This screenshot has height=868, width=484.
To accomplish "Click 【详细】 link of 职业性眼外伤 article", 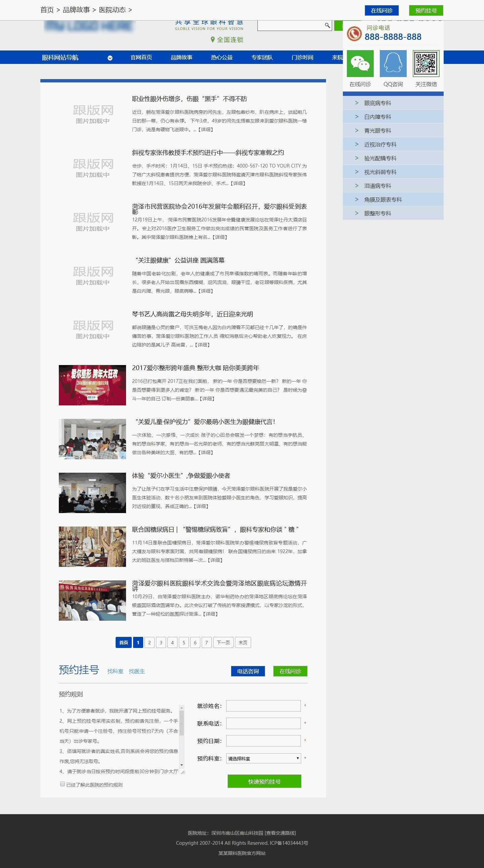I will pyautogui.click(x=206, y=130).
